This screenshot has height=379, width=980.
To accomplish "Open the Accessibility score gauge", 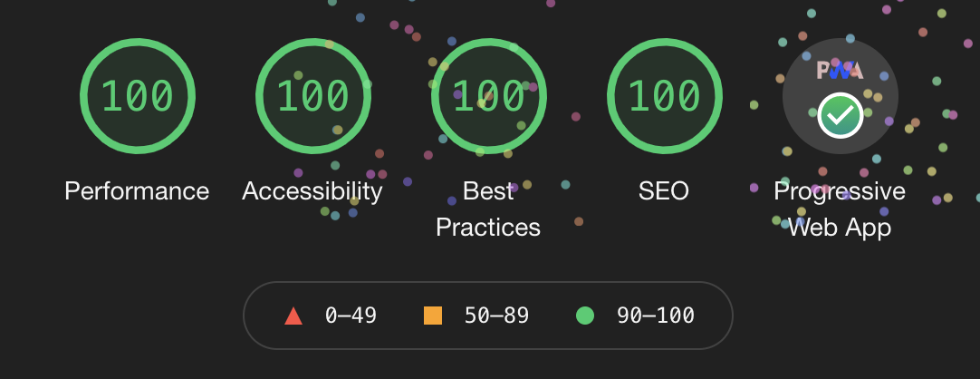I will pos(313,96).
